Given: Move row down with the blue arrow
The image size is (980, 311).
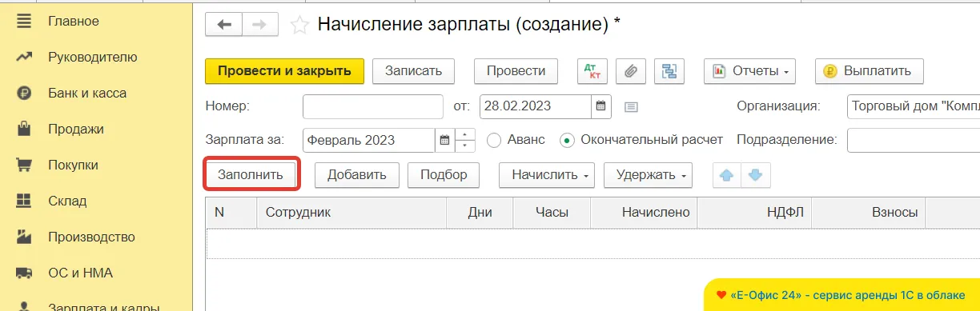Looking at the screenshot, I should pyautogui.click(x=756, y=175).
